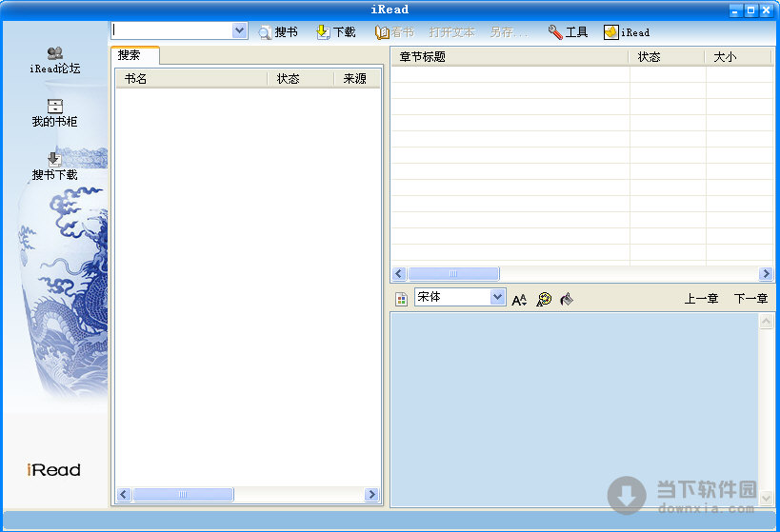Open the text color palette icon
Image resolution: width=780 pixels, height=532 pixels.
(544, 299)
